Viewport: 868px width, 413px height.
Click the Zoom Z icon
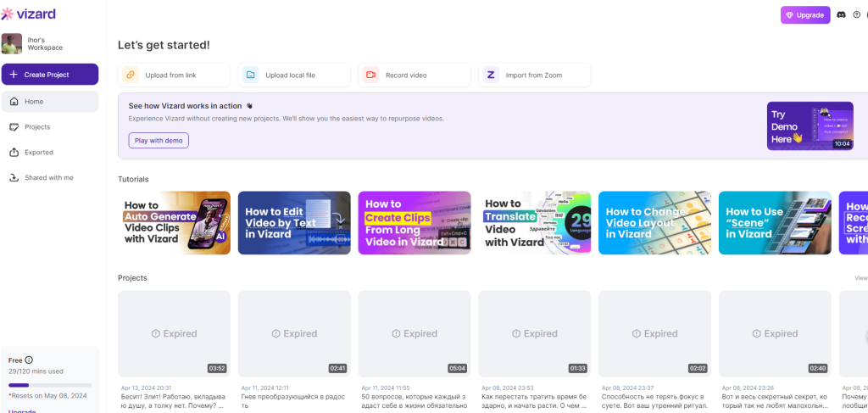tap(491, 75)
